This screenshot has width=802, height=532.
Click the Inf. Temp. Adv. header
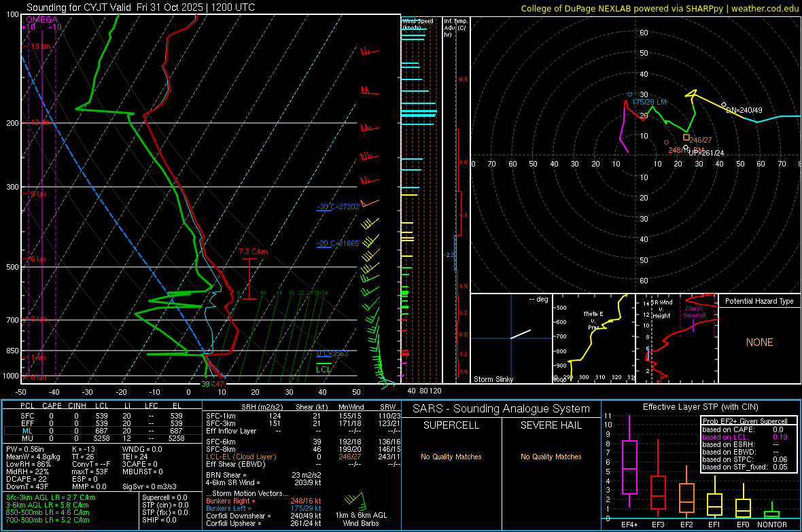(455, 28)
